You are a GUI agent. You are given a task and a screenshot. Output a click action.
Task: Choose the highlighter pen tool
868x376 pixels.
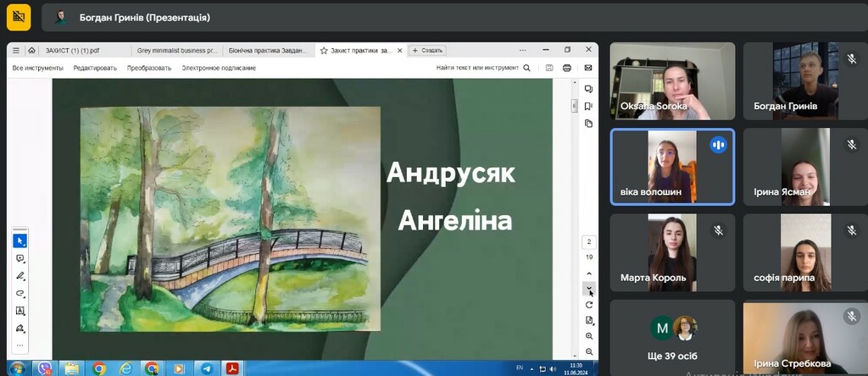pyautogui.click(x=20, y=276)
